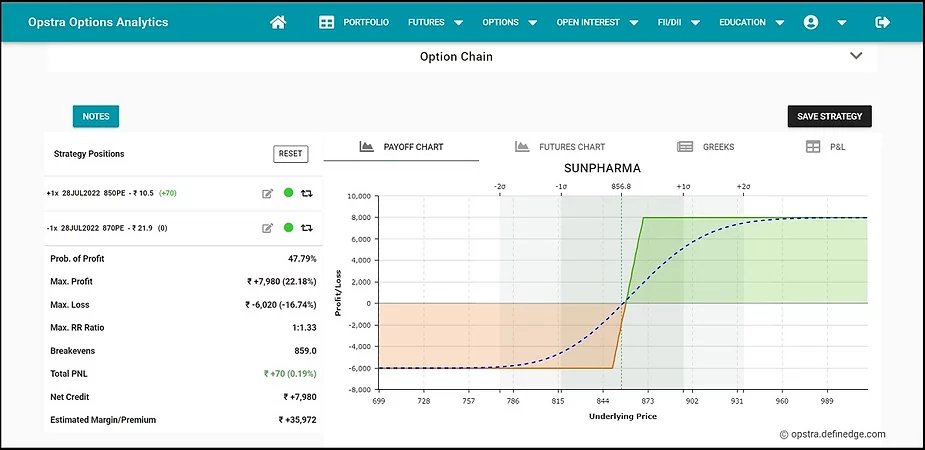
Task: Open the Education menu label
Action: pyautogui.click(x=742, y=22)
